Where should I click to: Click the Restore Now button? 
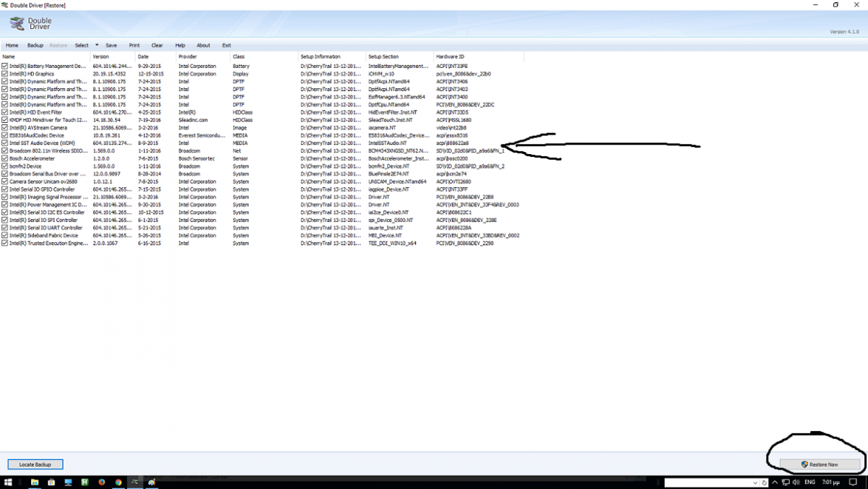[820, 464]
